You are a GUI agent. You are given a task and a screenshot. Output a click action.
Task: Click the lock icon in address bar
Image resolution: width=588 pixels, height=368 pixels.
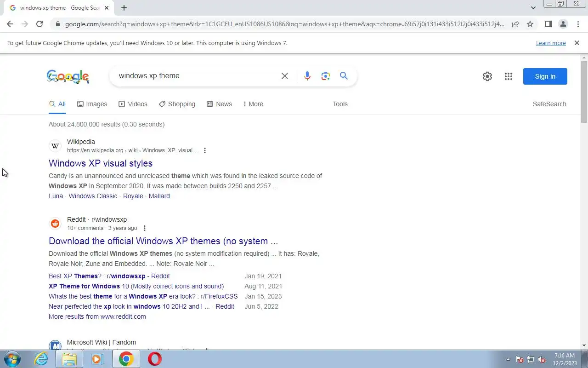[57, 24]
